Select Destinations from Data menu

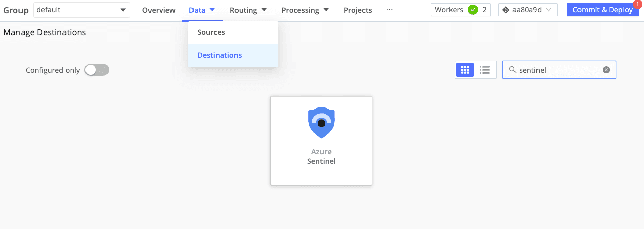(220, 55)
